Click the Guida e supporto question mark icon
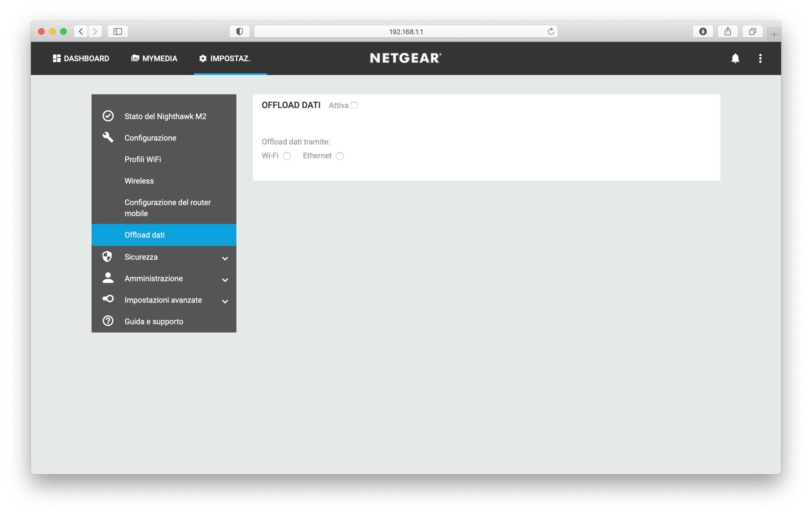 (108, 321)
